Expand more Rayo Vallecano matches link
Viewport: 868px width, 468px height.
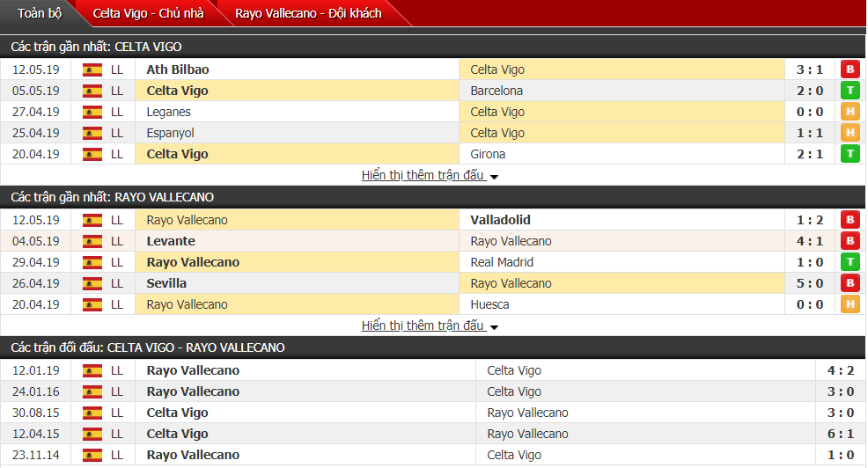click(x=430, y=325)
